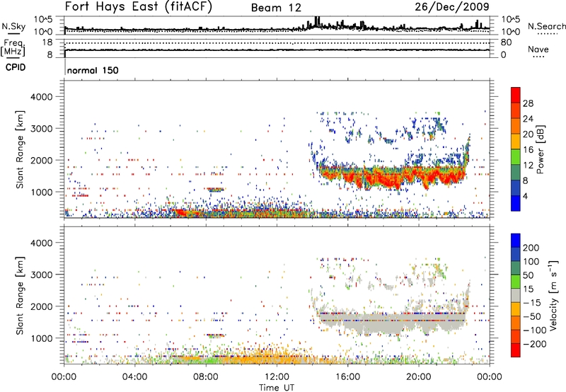This screenshot has height=392, width=566.
Task: Click the 'N.Search' legend label
Action: pyautogui.click(x=546, y=26)
